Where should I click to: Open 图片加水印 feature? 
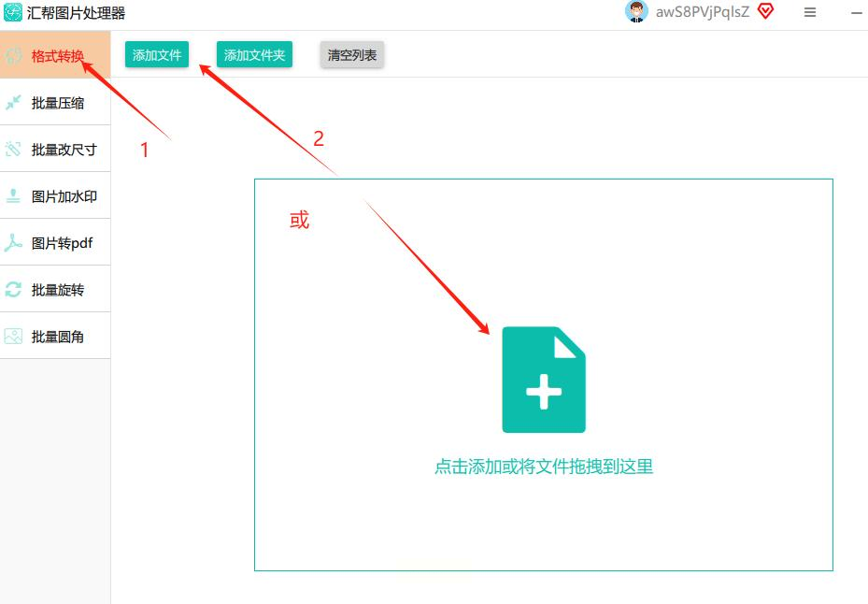point(55,195)
